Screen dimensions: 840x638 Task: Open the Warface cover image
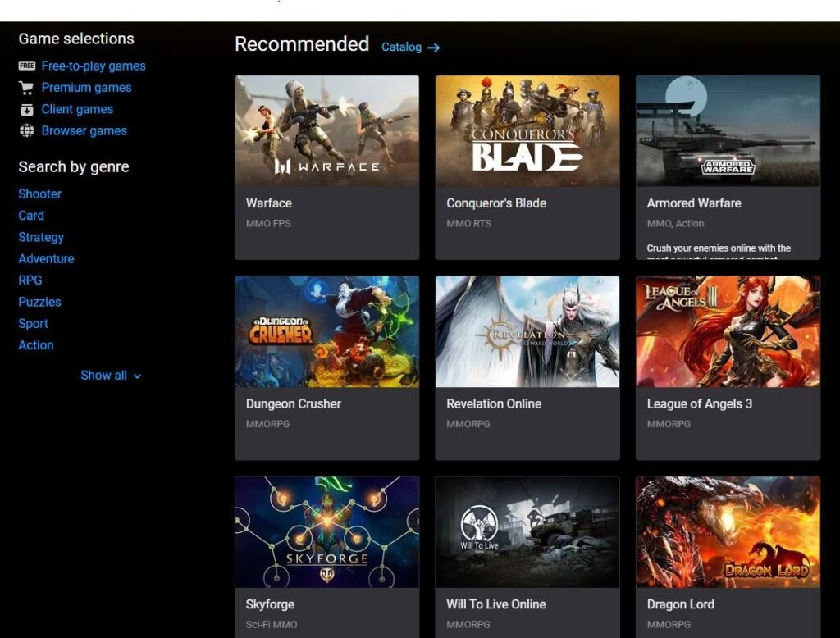click(x=326, y=130)
